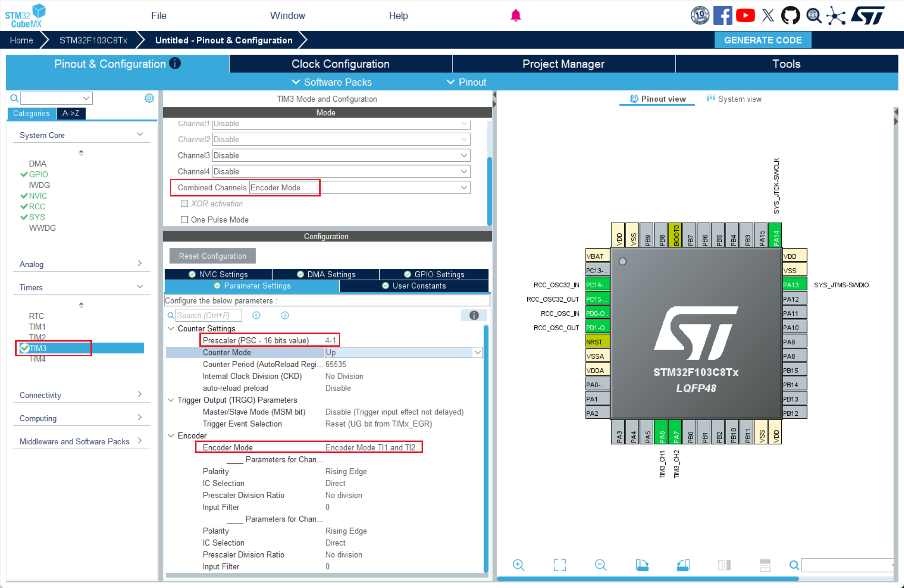Open the Help menu
Image resolution: width=904 pixels, height=588 pixels.
click(398, 16)
